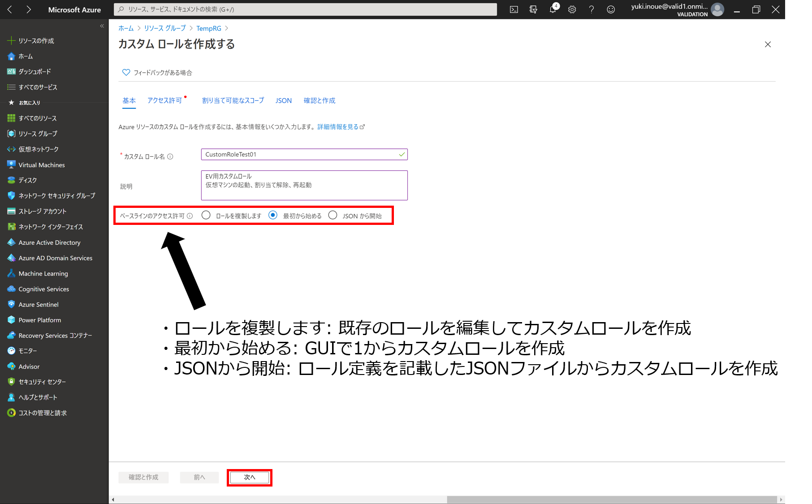Image resolution: width=812 pixels, height=504 pixels.
Task: Select the "最初から始める" radio option
Action: pyautogui.click(x=273, y=215)
